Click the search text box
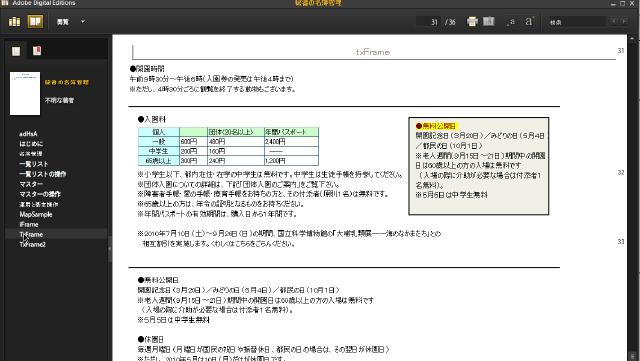Viewport: 640px width, 361px height. 576,22
